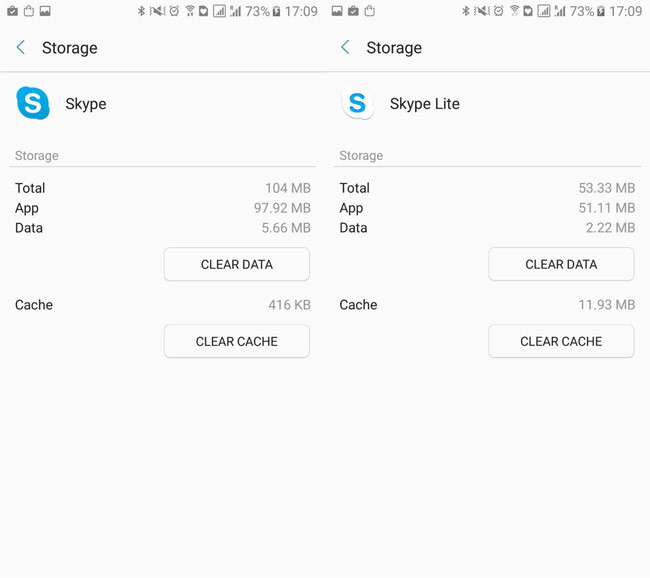The image size is (650, 578).
Task: Tap the blue Skype app icon
Action: (x=33, y=103)
